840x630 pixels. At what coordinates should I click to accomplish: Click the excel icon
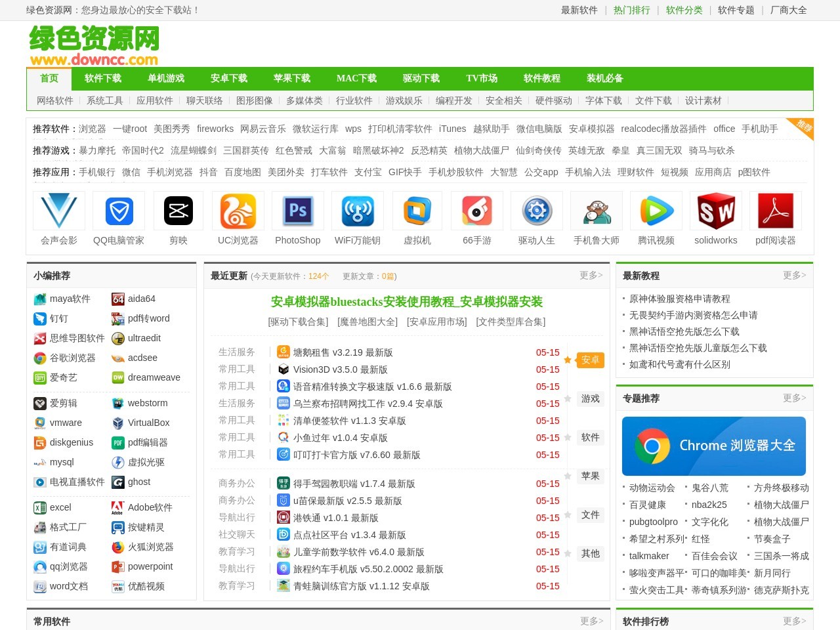point(40,508)
